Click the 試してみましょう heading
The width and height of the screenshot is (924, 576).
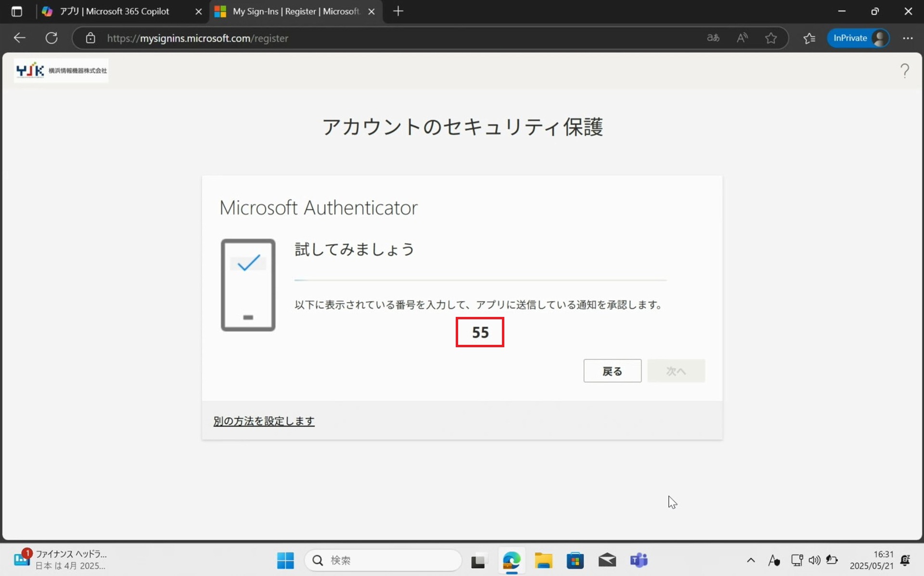tap(355, 249)
